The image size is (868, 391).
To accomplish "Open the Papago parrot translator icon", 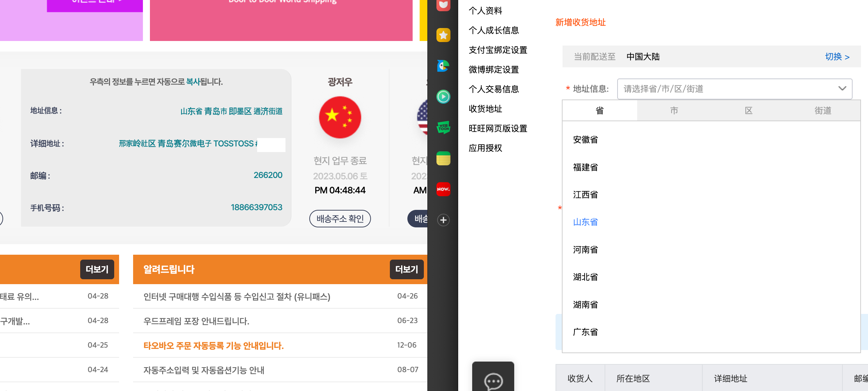I will (443, 66).
